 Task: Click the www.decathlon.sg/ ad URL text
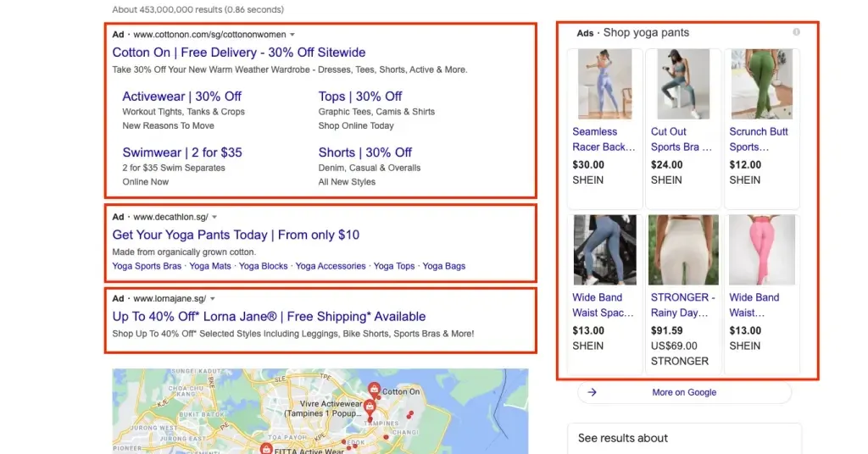(x=170, y=217)
